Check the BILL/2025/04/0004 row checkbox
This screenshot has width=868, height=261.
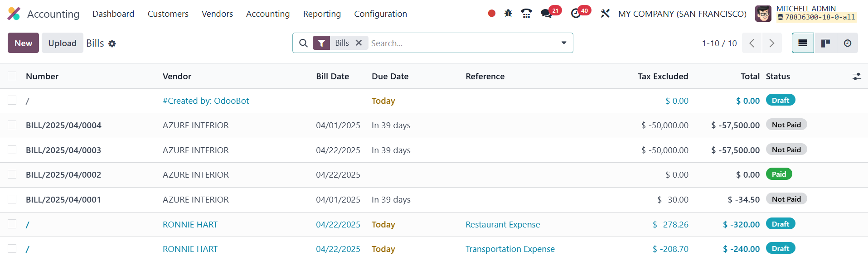pyautogui.click(x=12, y=125)
